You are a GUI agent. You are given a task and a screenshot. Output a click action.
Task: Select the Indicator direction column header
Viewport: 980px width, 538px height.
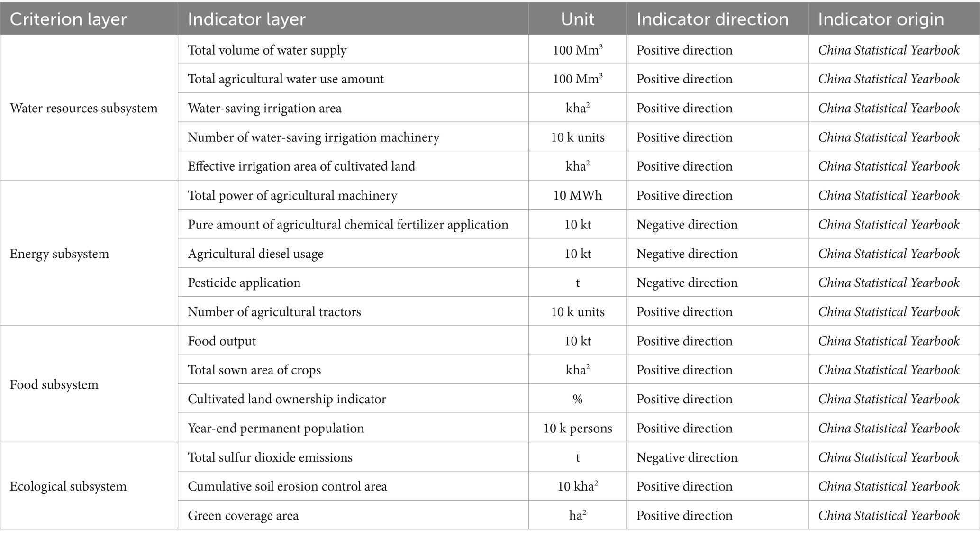[x=712, y=19]
